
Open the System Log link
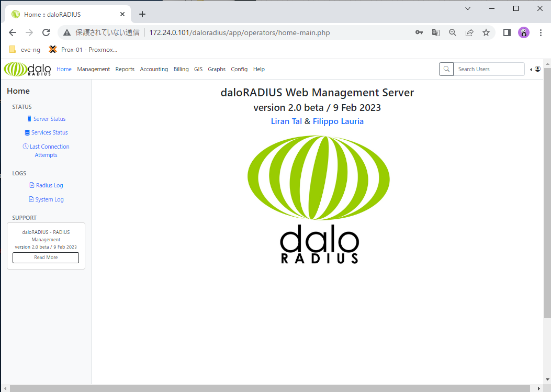click(x=50, y=199)
